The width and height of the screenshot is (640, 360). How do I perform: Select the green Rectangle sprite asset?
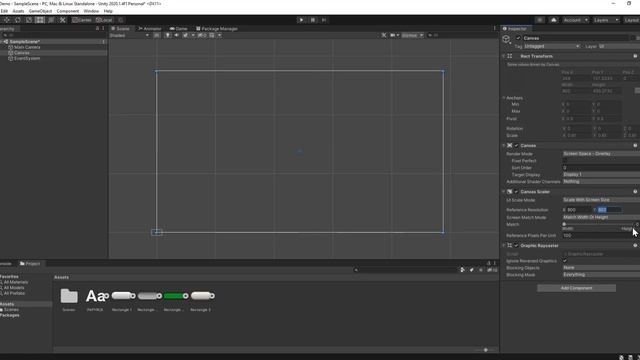[176, 299]
